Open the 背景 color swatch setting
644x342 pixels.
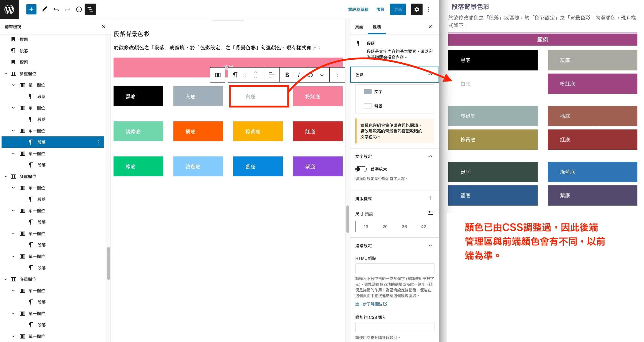[394, 106]
